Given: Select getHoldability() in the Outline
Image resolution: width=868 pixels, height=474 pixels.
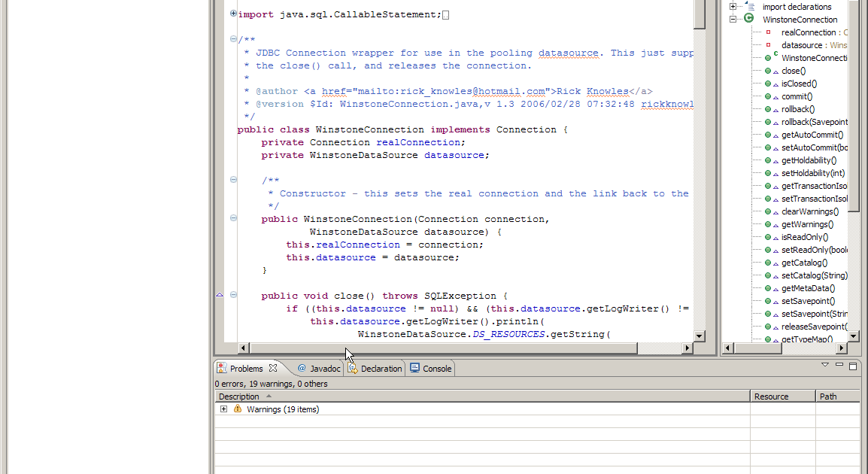Looking at the screenshot, I should click(x=809, y=160).
